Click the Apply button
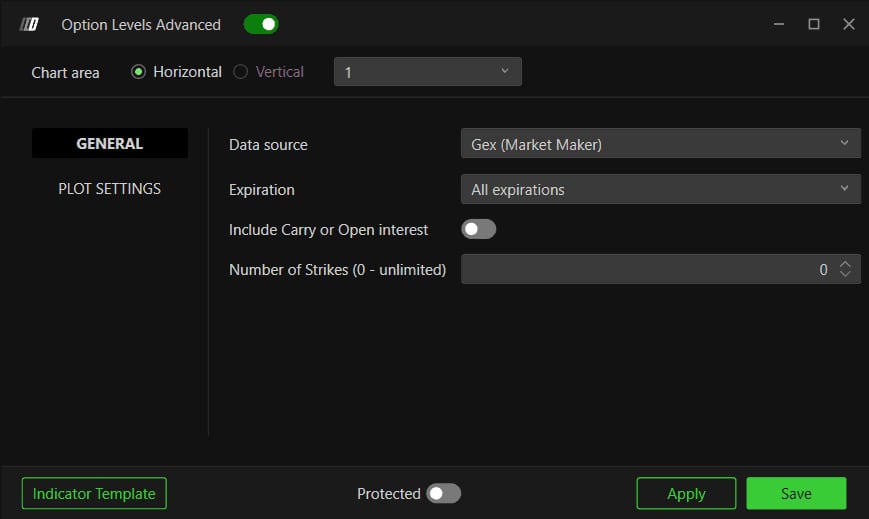 pos(686,493)
